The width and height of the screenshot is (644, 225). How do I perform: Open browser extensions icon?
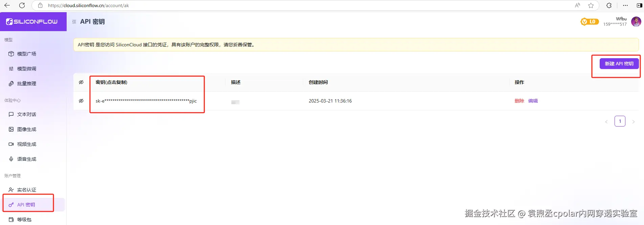[x=609, y=5]
